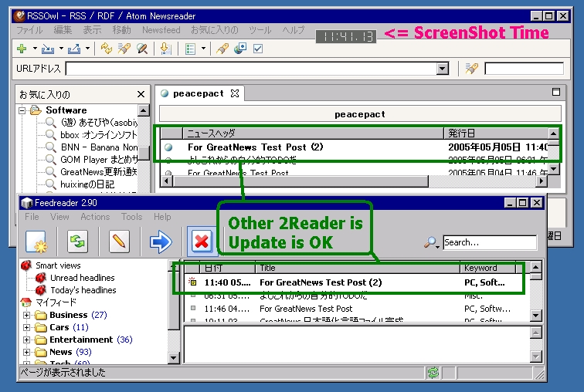
Task: Click the new feed icon in Feedreader
Action: [36, 242]
